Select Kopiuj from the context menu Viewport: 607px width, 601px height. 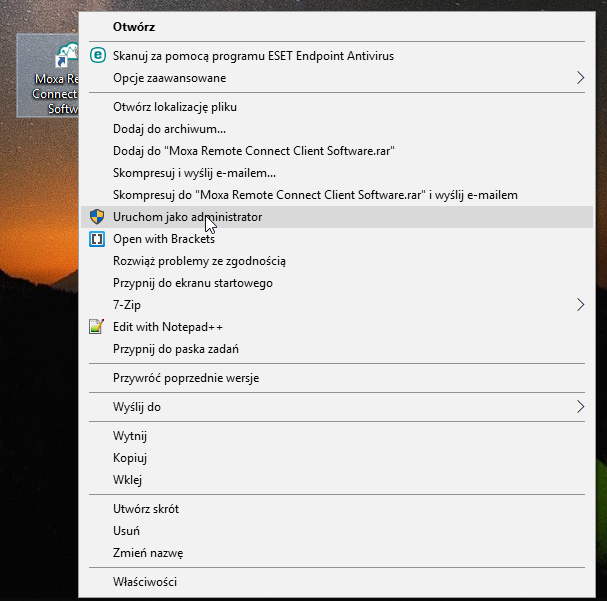pyautogui.click(x=130, y=458)
